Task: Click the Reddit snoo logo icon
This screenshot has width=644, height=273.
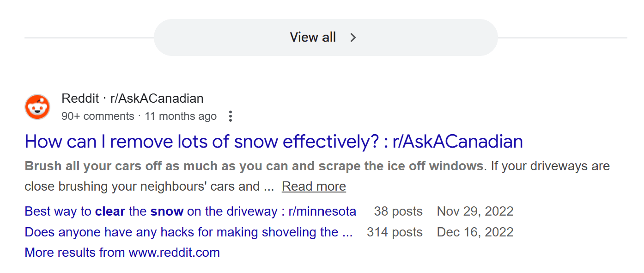Action: tap(37, 107)
